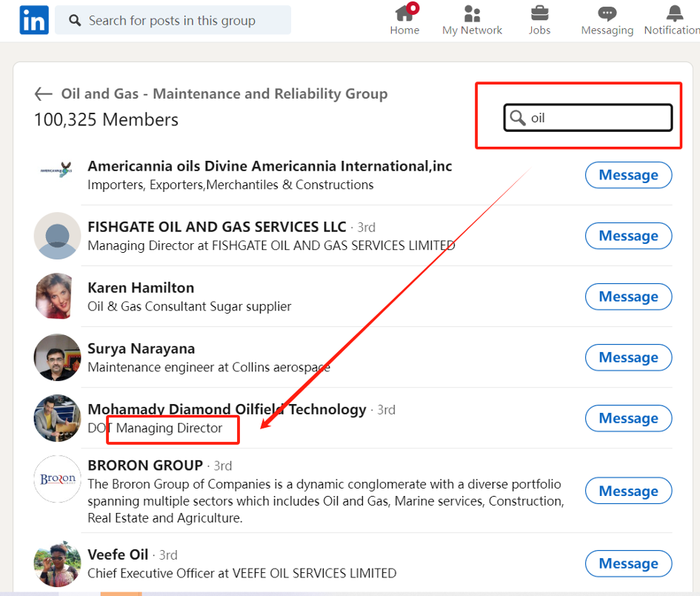Open Oil and Gas Maintenance and Reliability Group link
Viewport: 700px width, 596px height.
click(x=224, y=94)
